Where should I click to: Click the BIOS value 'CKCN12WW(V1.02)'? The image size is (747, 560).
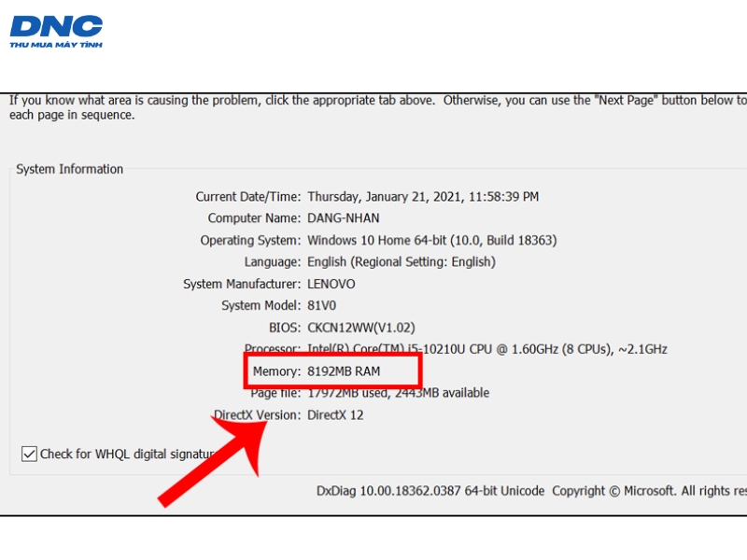[361, 328]
